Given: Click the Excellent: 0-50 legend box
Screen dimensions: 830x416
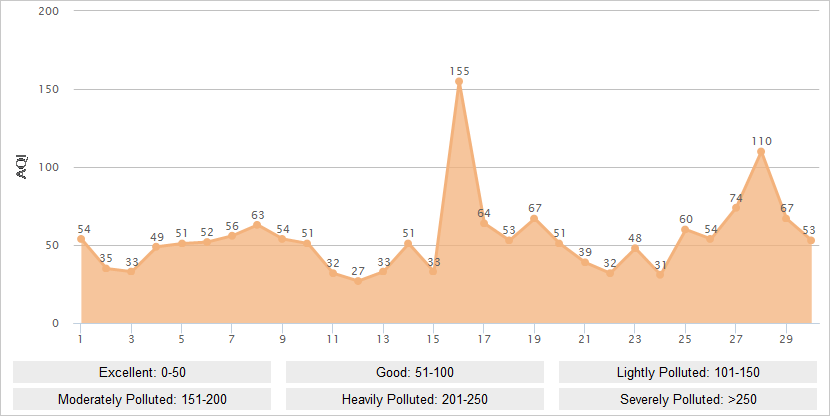Looking at the screenshot, I should 142,372.
